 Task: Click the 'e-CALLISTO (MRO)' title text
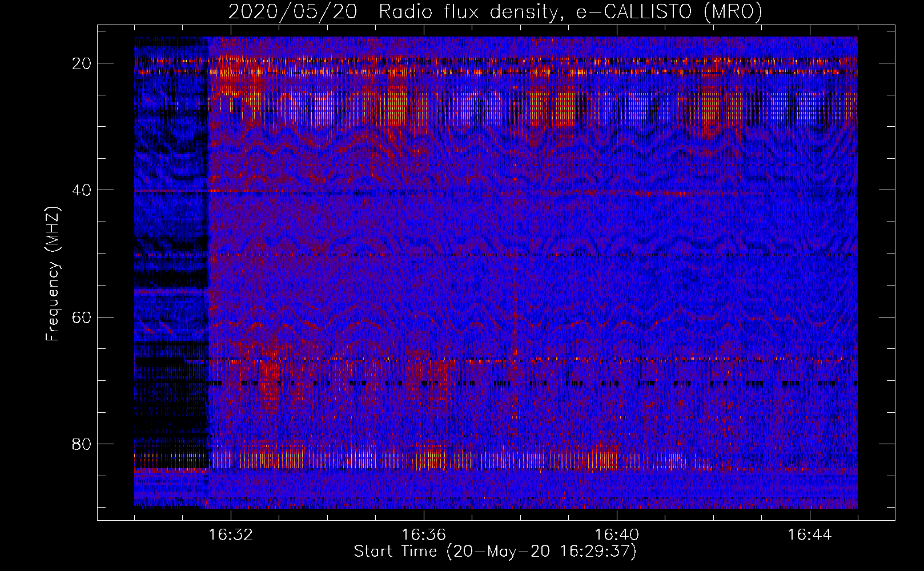click(669, 12)
